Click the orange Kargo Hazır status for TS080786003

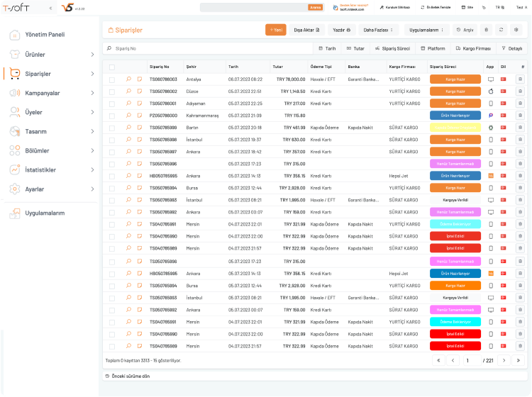pos(455,79)
